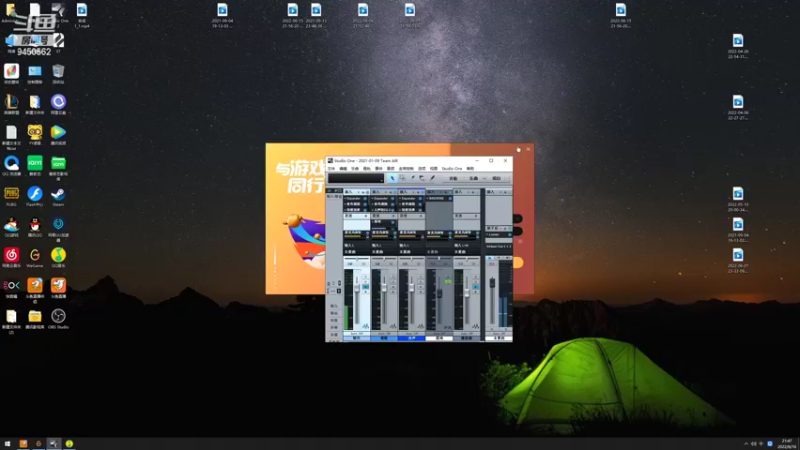Open Steam from the desktop
Image resolution: width=800 pixels, height=450 pixels.
[x=58, y=196]
